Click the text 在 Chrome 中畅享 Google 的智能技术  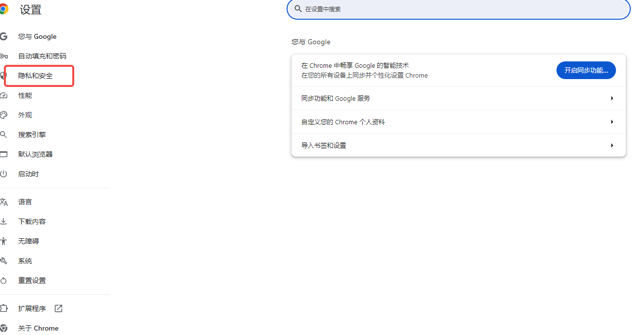355,65
